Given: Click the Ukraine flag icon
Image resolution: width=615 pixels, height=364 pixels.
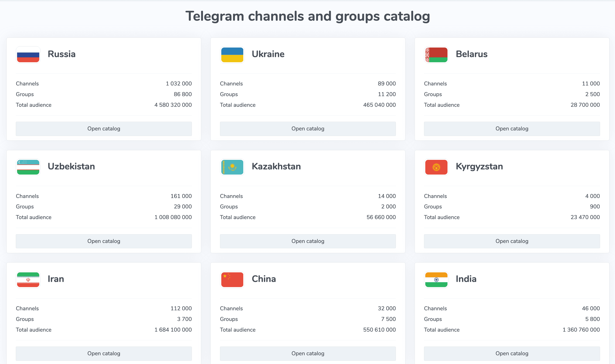Looking at the screenshot, I should (x=232, y=55).
